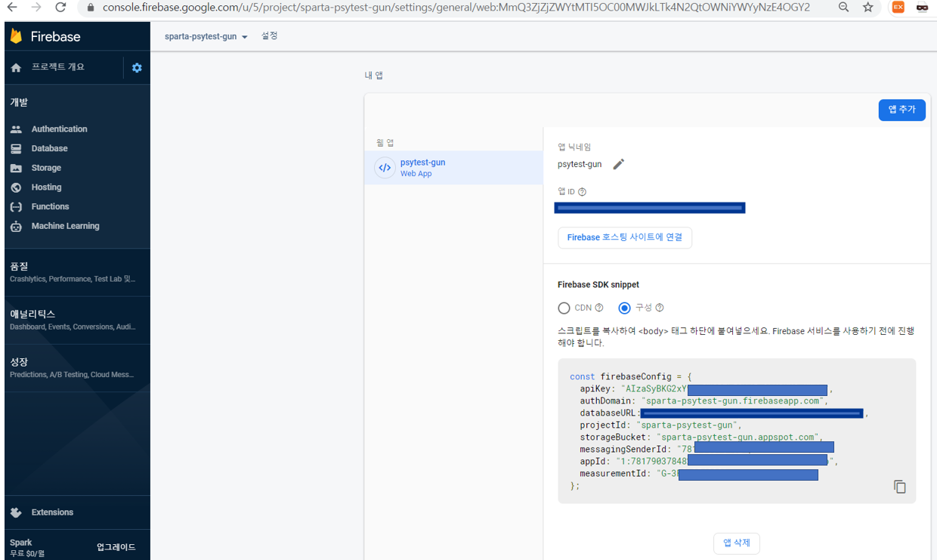Screen dimensions: 937x560
Task: Open 프로젝트 개요 in sidebar
Action: tap(58, 67)
